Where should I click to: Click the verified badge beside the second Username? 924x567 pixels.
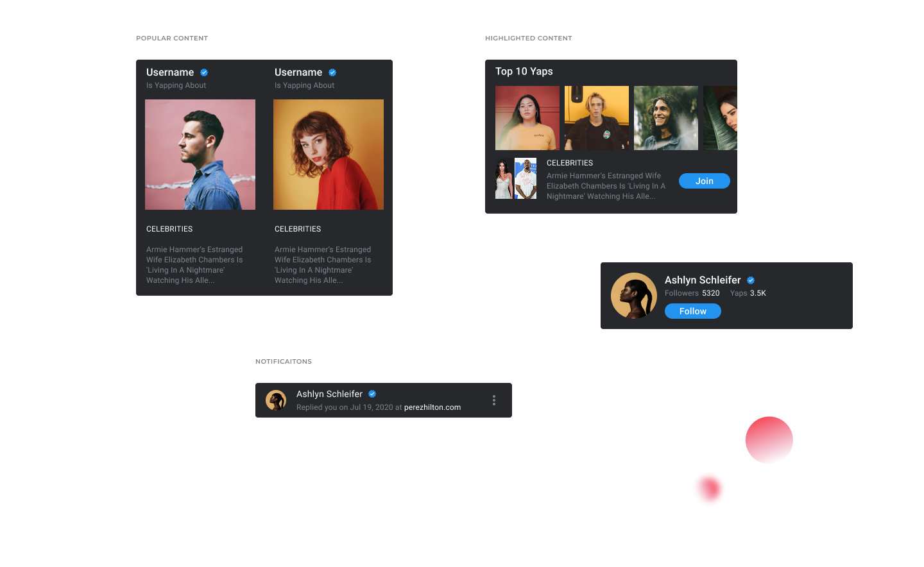click(x=332, y=72)
